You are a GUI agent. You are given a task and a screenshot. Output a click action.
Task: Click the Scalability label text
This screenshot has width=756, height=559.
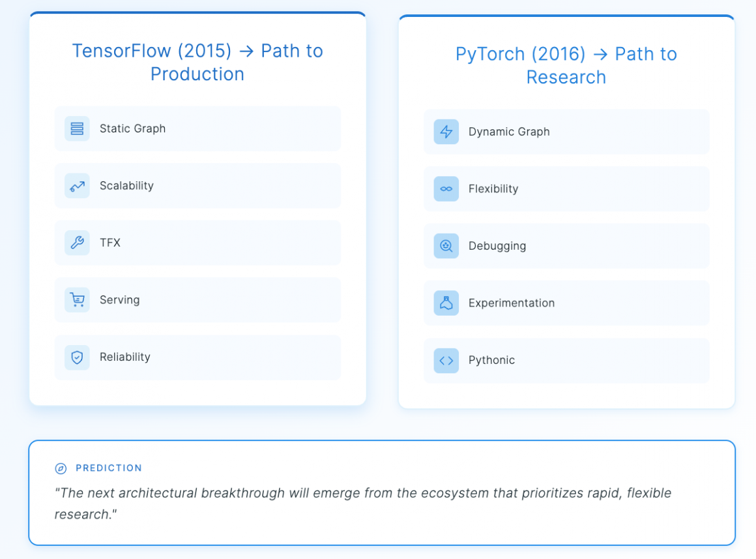126,186
